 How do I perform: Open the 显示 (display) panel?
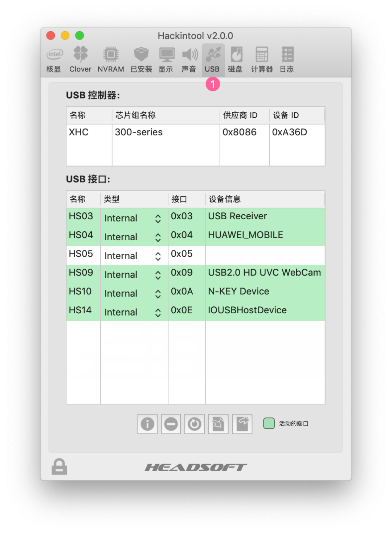[x=166, y=59]
